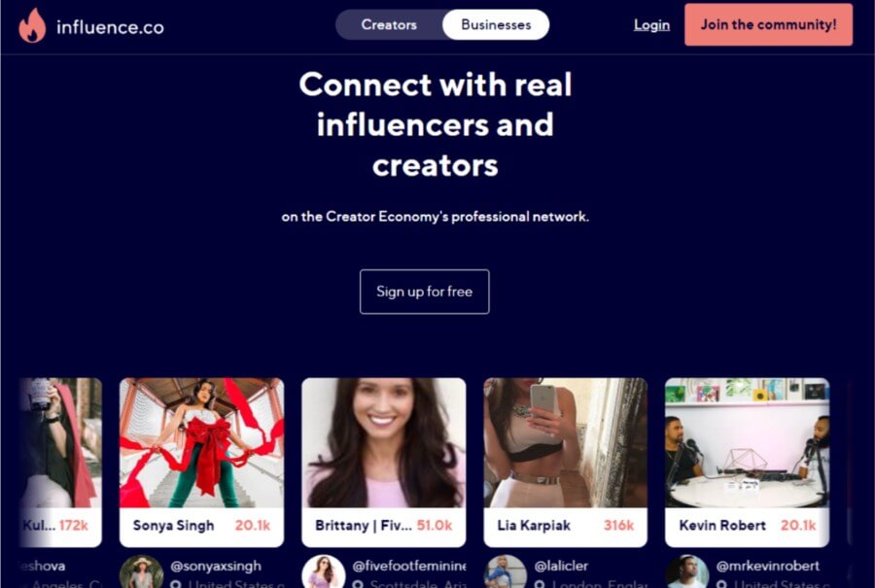
Task: Switch toggle to Businesses
Action: coord(496,24)
